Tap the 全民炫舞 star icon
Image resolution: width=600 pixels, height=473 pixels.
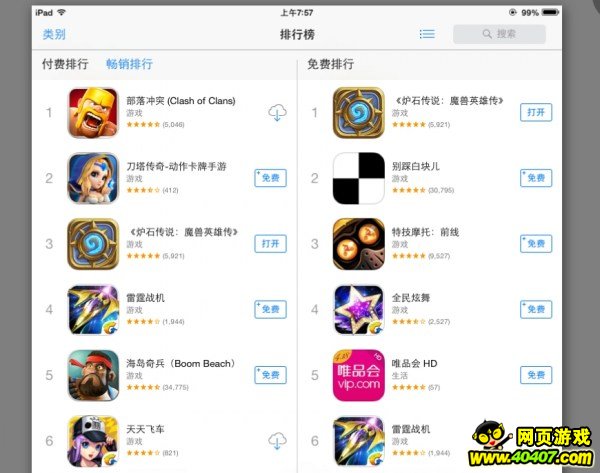[x=359, y=310]
